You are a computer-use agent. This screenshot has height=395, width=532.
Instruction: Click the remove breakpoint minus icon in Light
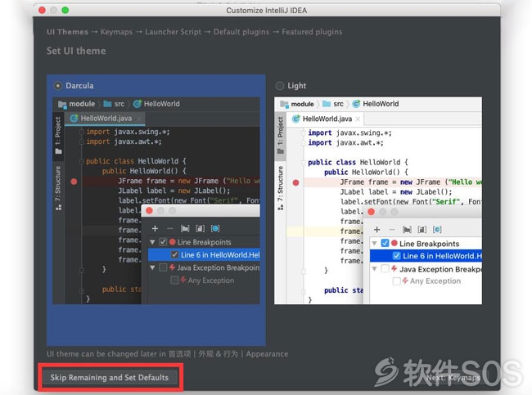tap(392, 230)
